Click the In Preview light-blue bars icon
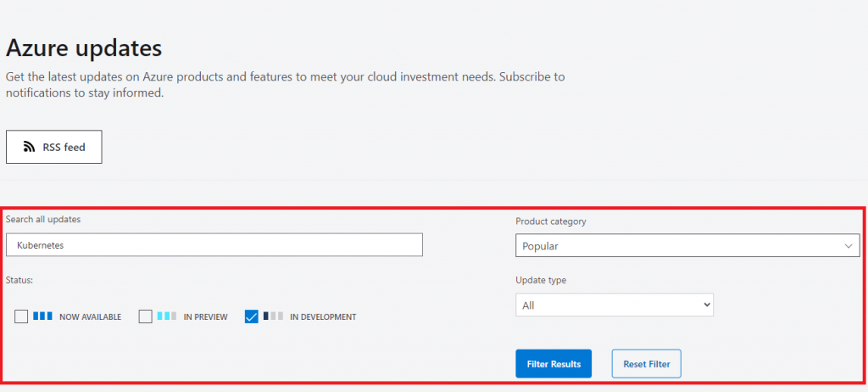 coord(167,316)
